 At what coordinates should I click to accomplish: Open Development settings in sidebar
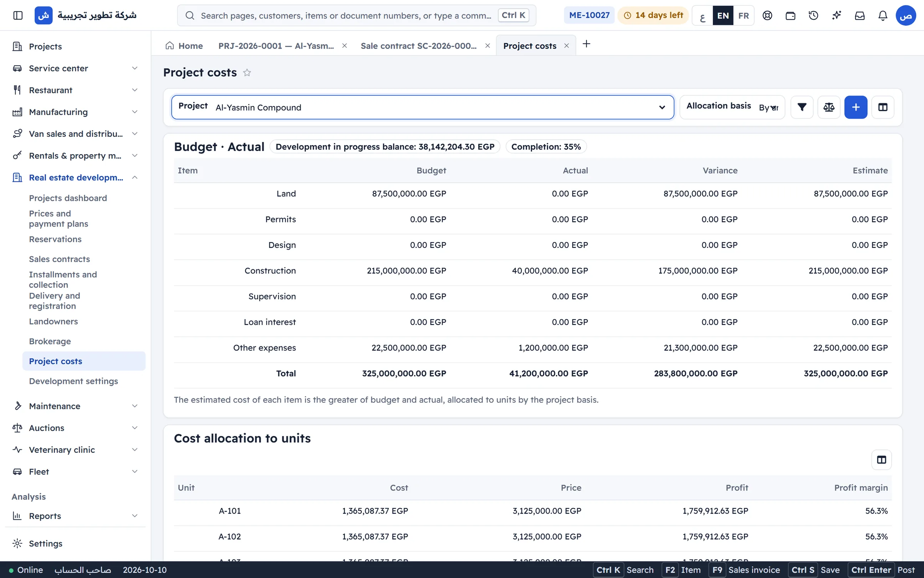[x=74, y=381]
